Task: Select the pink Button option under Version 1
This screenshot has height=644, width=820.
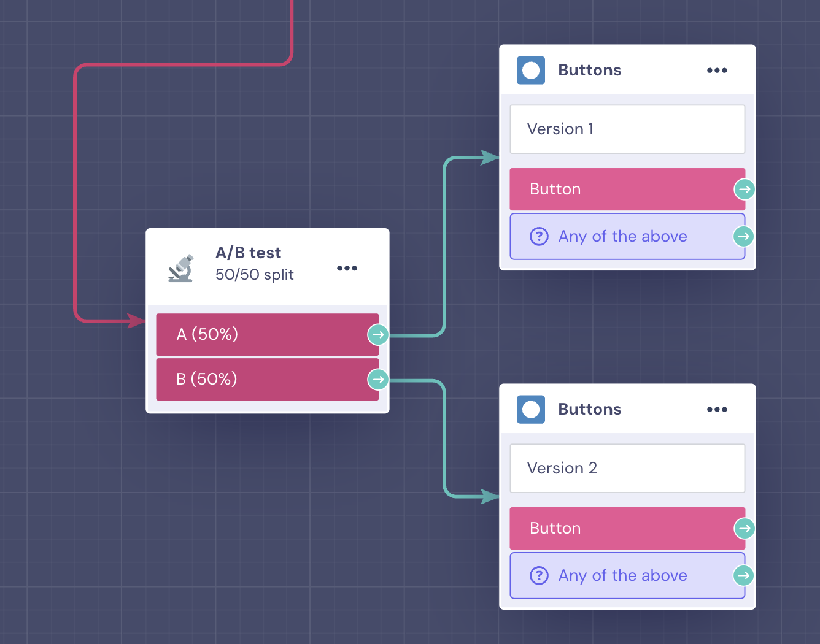Action: pyautogui.click(x=627, y=190)
